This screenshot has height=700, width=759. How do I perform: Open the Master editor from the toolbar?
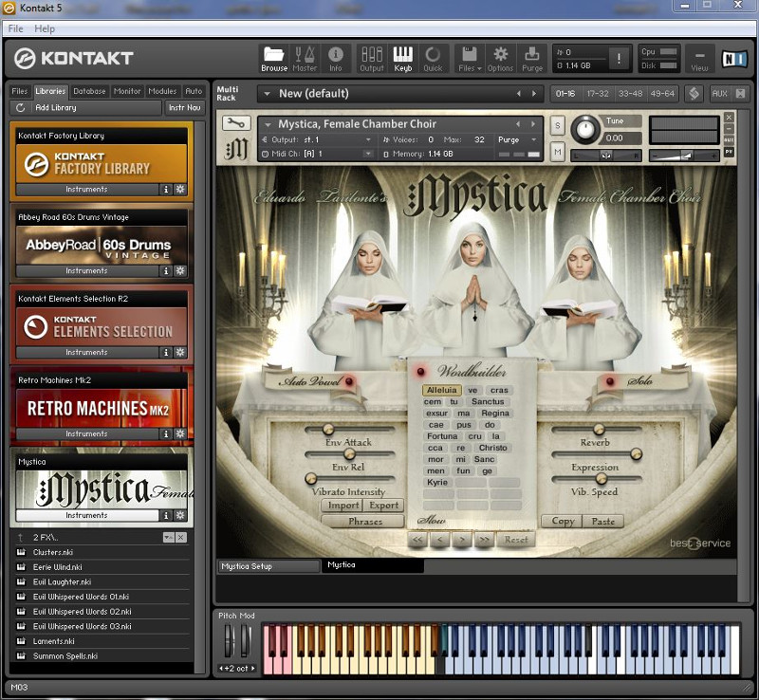pyautogui.click(x=305, y=59)
